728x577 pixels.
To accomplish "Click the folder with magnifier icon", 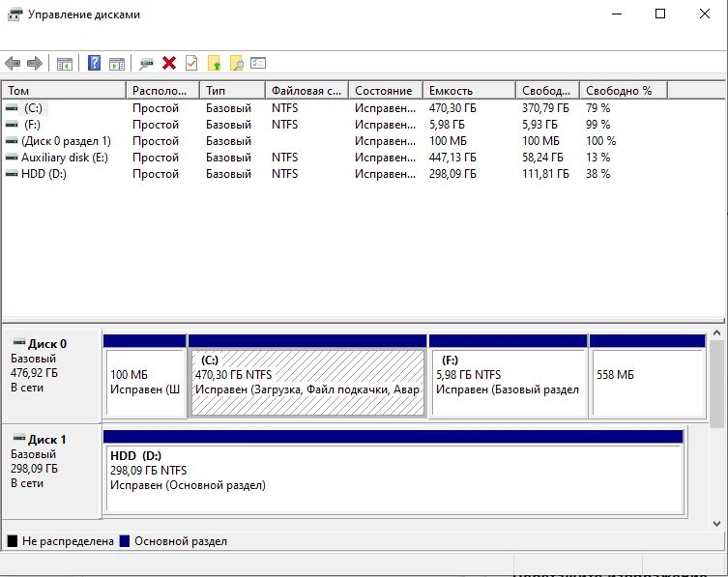I will 236,63.
